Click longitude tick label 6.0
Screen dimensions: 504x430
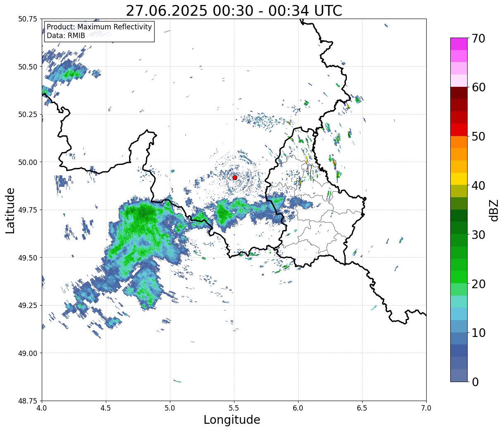(x=298, y=408)
